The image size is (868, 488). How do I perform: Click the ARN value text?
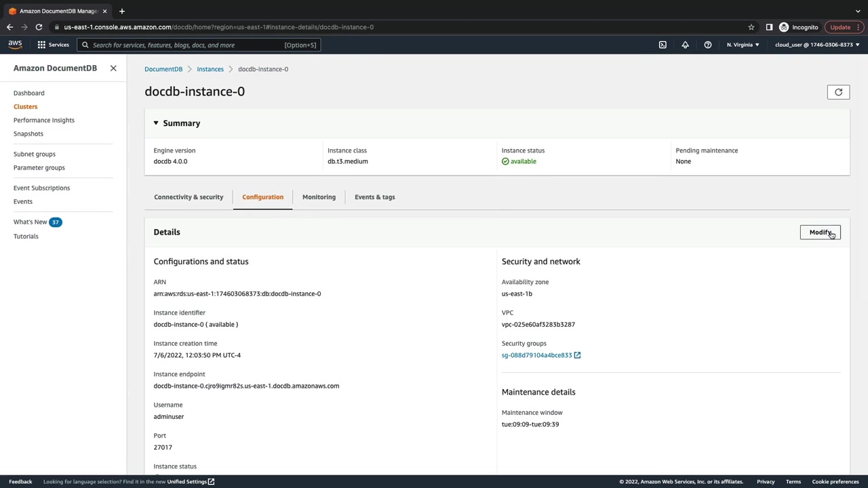point(237,293)
